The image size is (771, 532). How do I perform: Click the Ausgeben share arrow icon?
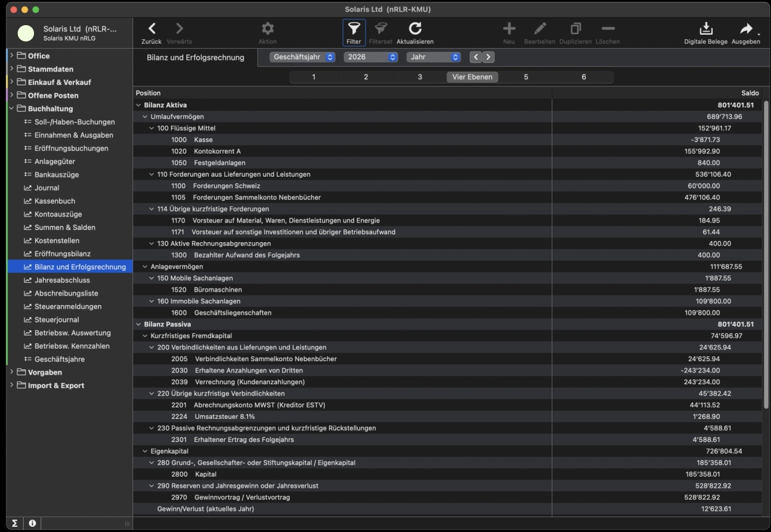[745, 29]
